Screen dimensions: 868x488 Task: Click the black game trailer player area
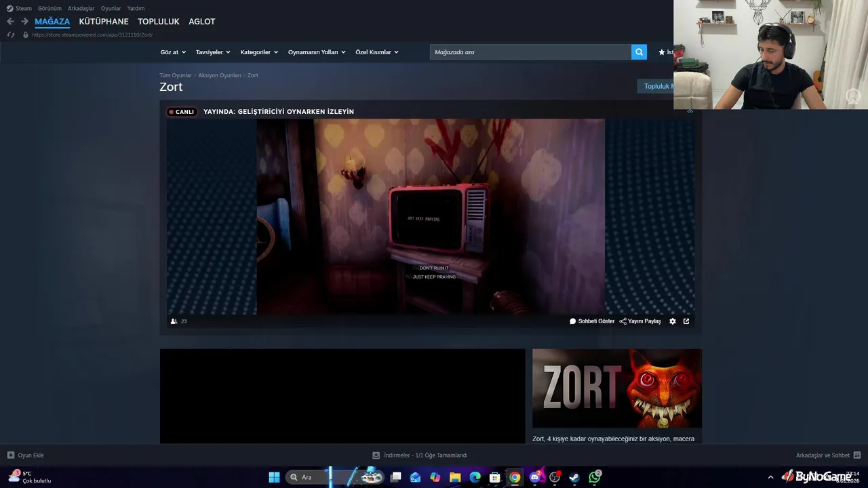click(x=342, y=396)
